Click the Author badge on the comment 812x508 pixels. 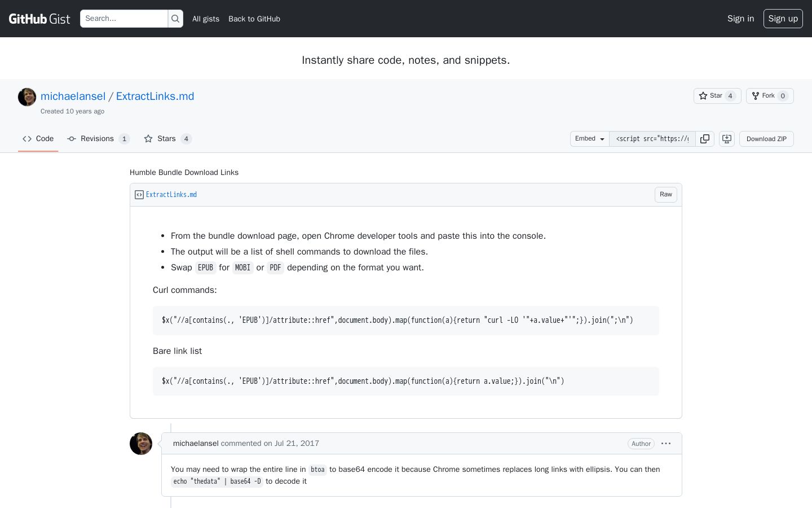tap(641, 444)
